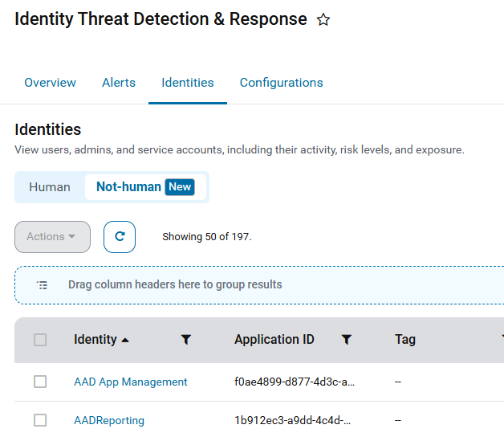The image size is (504, 437).
Task: Filter the Application ID column
Action: tap(347, 340)
